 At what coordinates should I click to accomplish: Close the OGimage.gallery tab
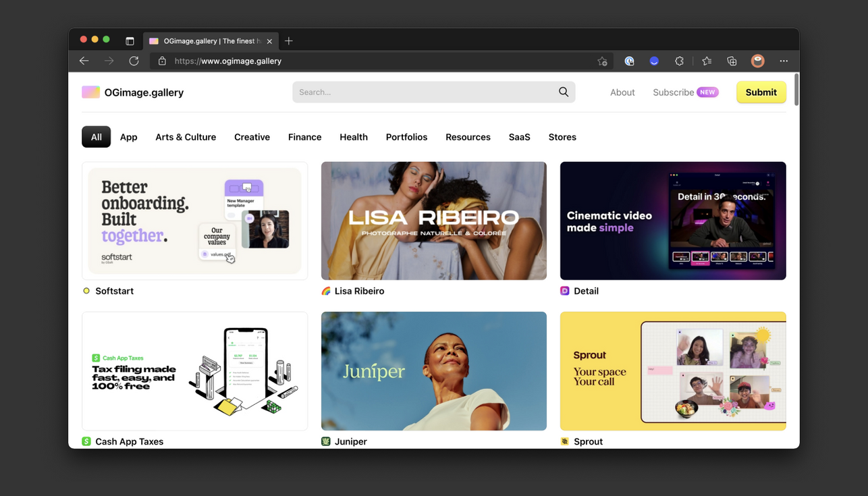coord(269,41)
